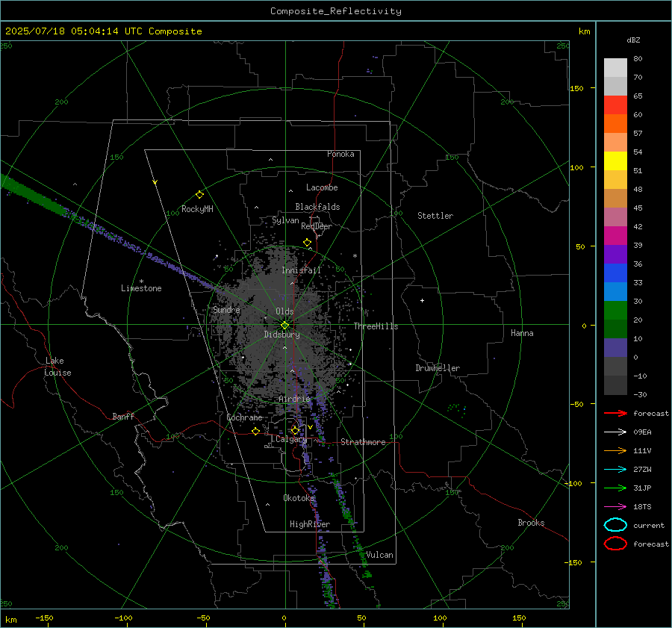The width and height of the screenshot is (672, 628).
Task: Click the blue 36 dBZ color swatch
Action: coord(615,273)
